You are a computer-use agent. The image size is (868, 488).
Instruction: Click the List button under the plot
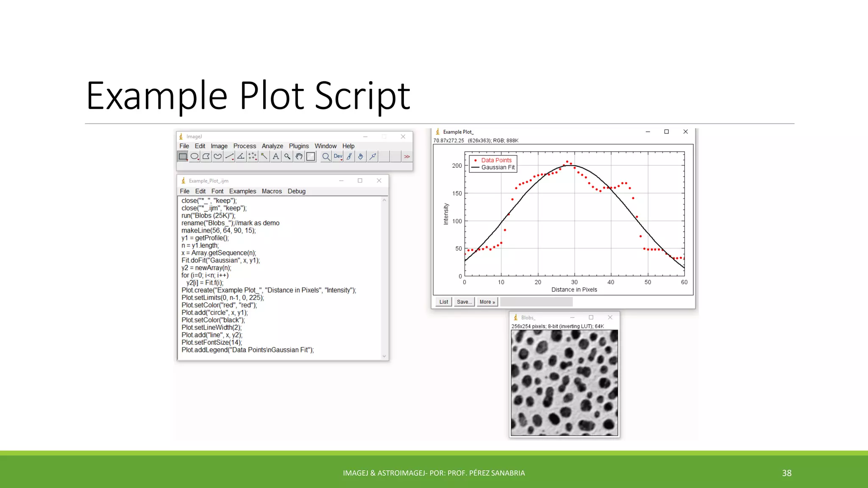(x=444, y=302)
